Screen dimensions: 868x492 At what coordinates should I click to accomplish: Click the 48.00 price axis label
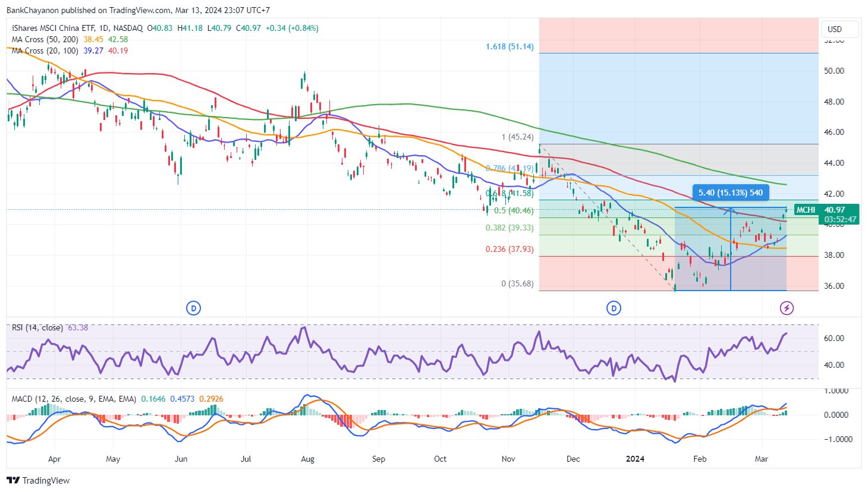click(x=834, y=102)
